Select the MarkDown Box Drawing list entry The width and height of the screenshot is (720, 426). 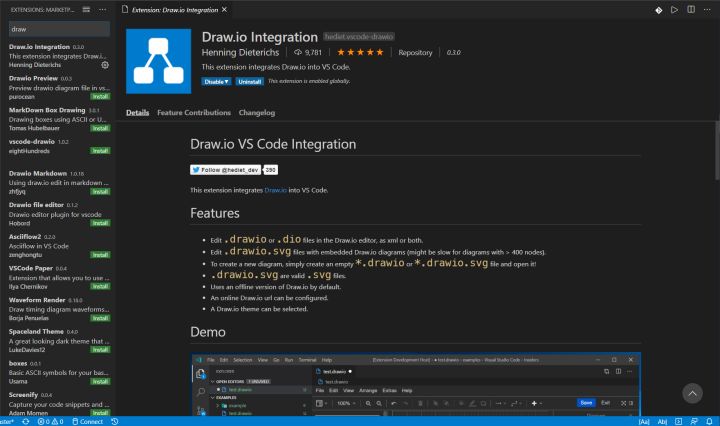click(x=57, y=119)
